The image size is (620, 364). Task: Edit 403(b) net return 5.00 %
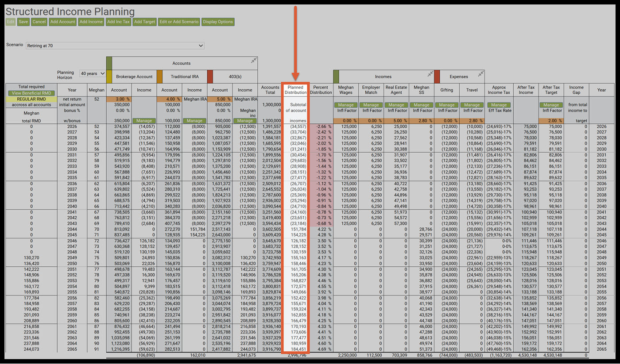click(x=220, y=99)
